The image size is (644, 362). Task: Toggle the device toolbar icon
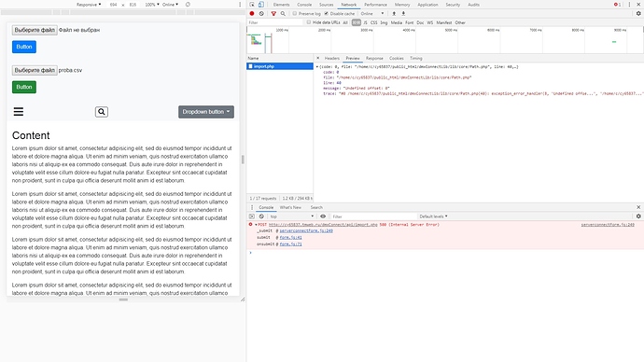point(260,5)
